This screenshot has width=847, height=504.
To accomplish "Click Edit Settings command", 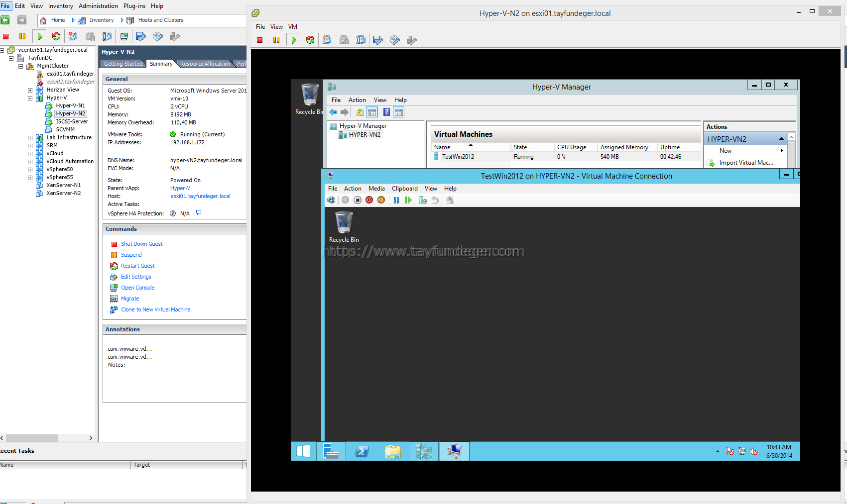I will click(x=136, y=277).
